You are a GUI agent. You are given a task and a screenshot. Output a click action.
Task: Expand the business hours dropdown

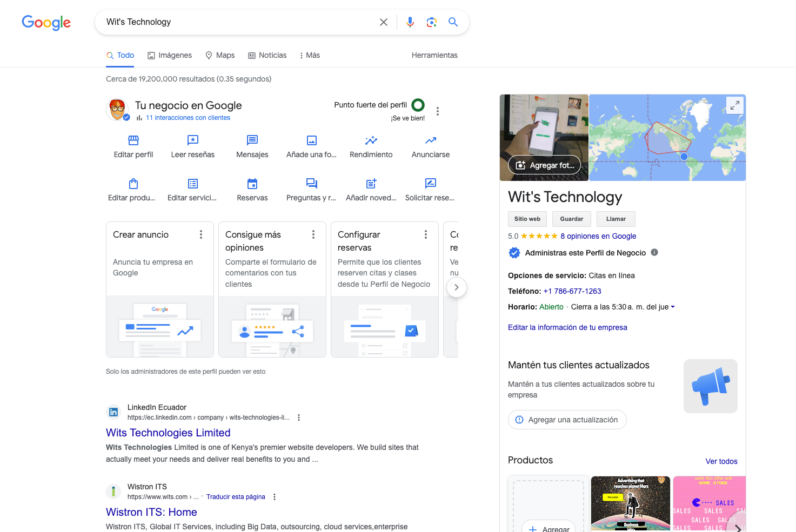(672, 307)
